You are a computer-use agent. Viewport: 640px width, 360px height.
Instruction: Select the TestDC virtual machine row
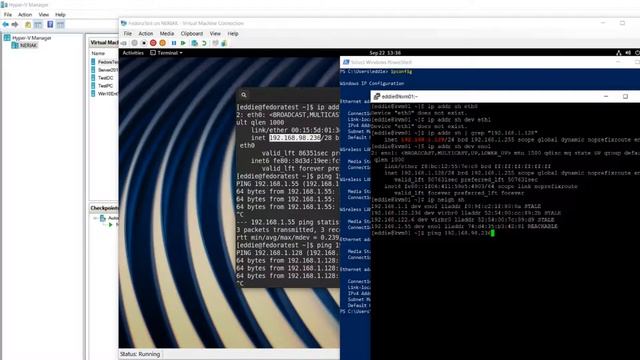[104, 78]
